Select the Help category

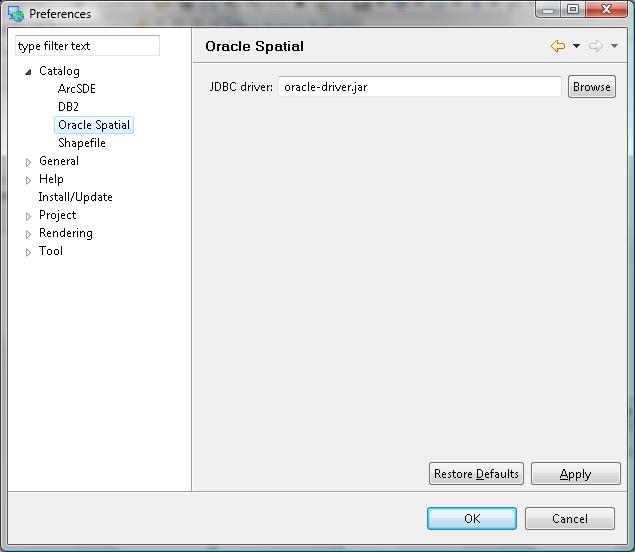pyautogui.click(x=51, y=179)
